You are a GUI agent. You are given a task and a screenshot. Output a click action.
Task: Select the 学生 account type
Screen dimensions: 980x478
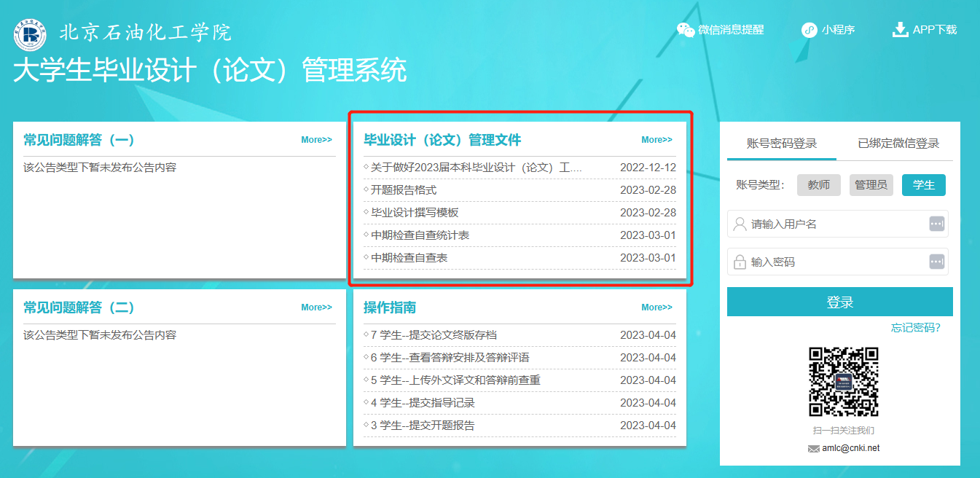[x=923, y=185]
